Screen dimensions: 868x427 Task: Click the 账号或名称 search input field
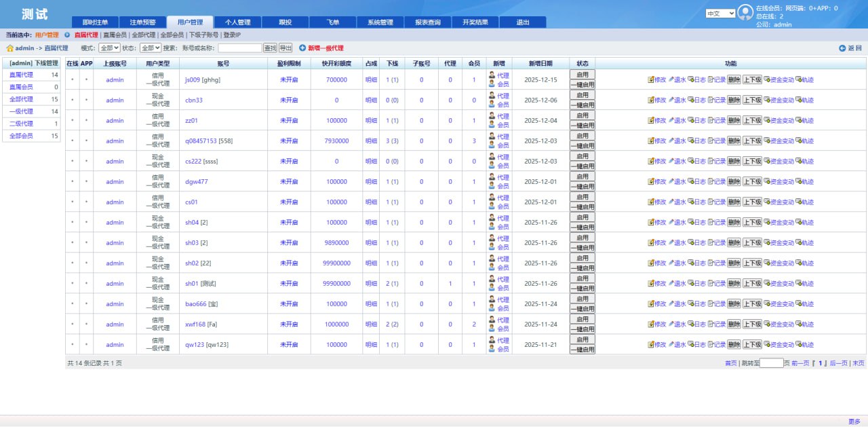(240, 48)
